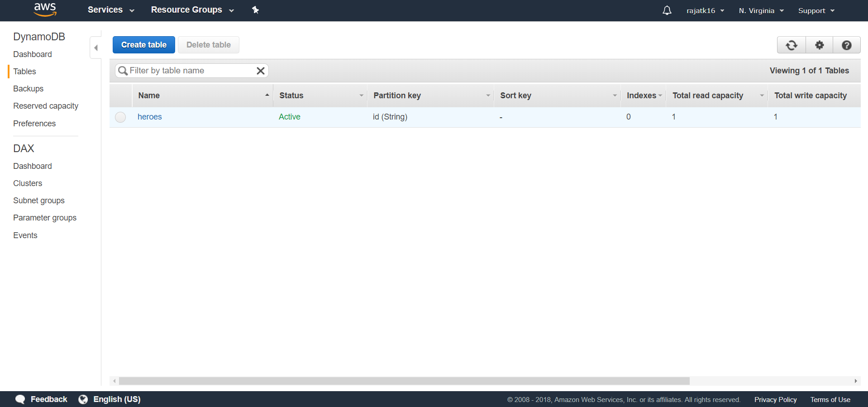868x407 pixels.
Task: Open DAX Clusters page
Action: [x=28, y=183]
